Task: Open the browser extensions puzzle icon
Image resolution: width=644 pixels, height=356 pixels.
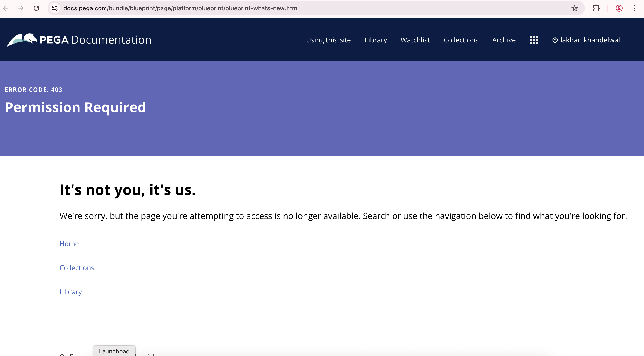Action: [x=596, y=8]
